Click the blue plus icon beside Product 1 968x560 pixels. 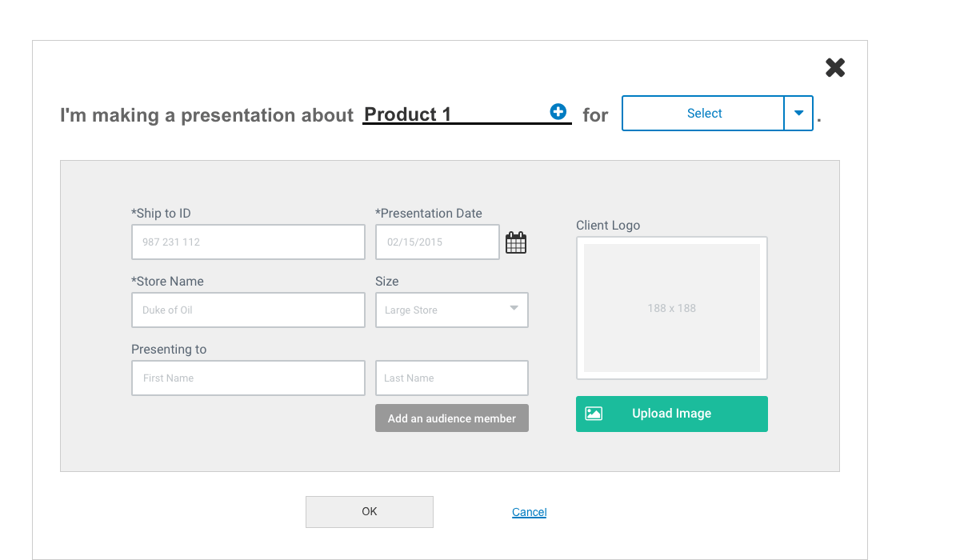coord(558,112)
